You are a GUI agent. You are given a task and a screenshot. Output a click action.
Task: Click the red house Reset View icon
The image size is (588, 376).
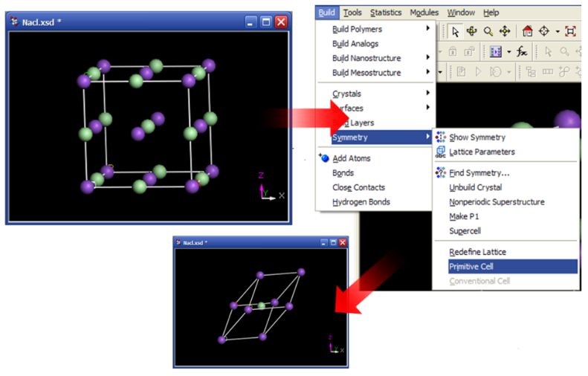[x=529, y=31]
